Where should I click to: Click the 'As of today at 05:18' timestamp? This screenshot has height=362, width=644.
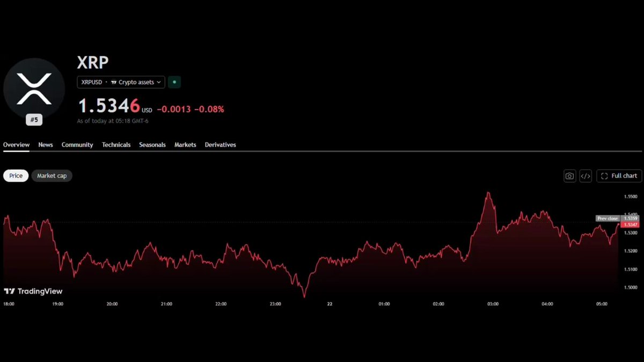point(113,121)
